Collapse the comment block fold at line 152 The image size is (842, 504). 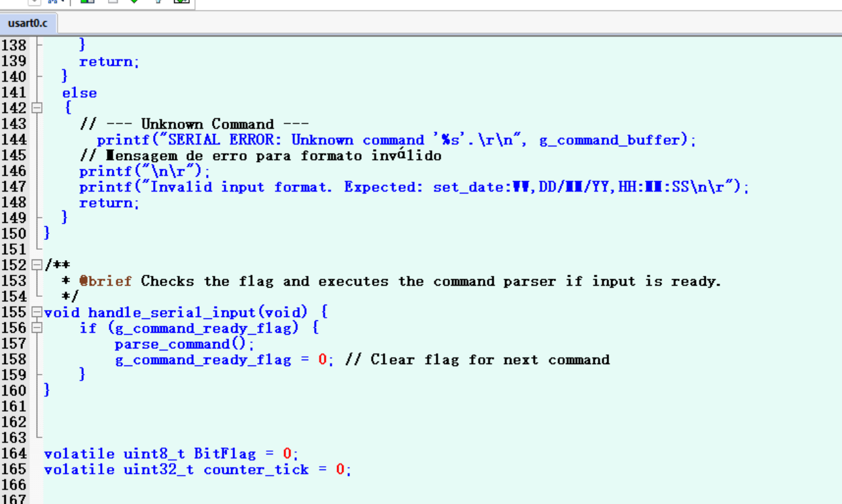[37, 265]
